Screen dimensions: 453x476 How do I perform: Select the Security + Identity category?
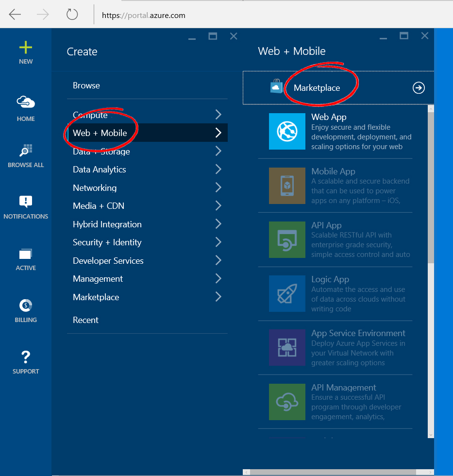107,242
